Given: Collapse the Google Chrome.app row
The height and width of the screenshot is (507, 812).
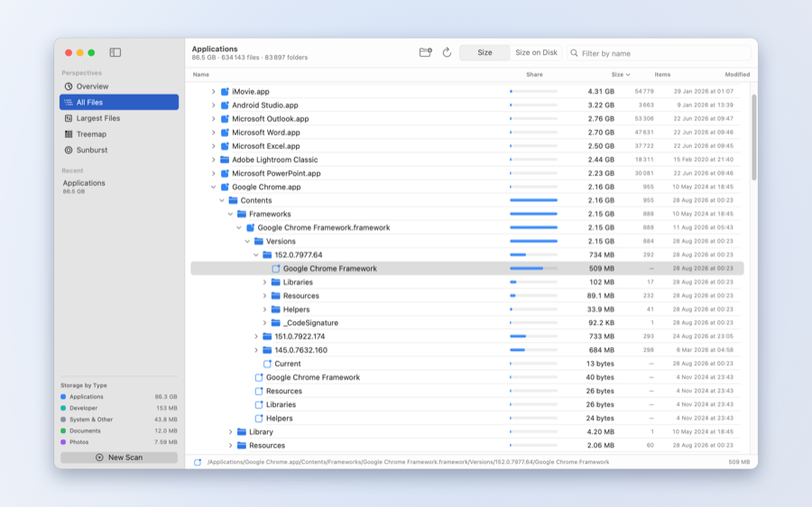Looking at the screenshot, I should [x=213, y=187].
